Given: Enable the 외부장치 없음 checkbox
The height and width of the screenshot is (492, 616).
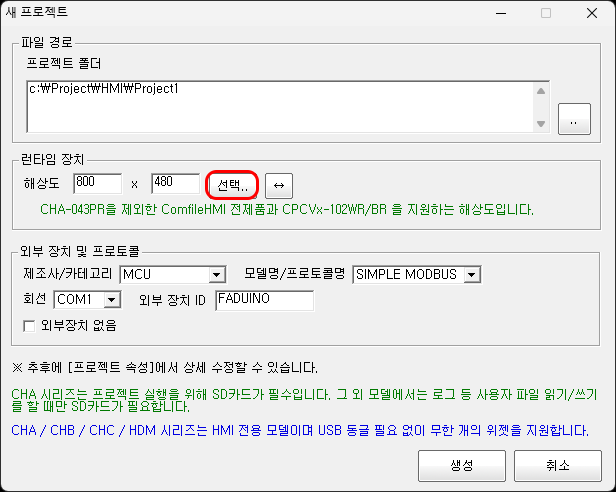Looking at the screenshot, I should [x=29, y=325].
